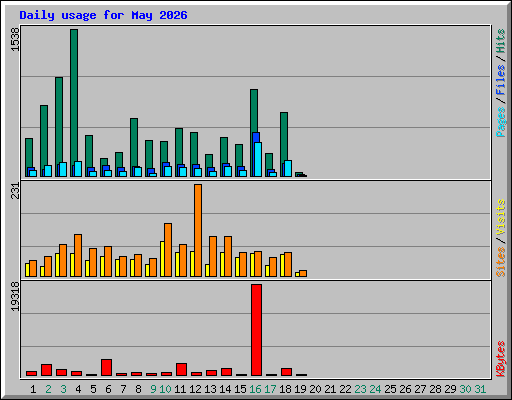Click day label 13 on the x-axis

tap(210, 389)
